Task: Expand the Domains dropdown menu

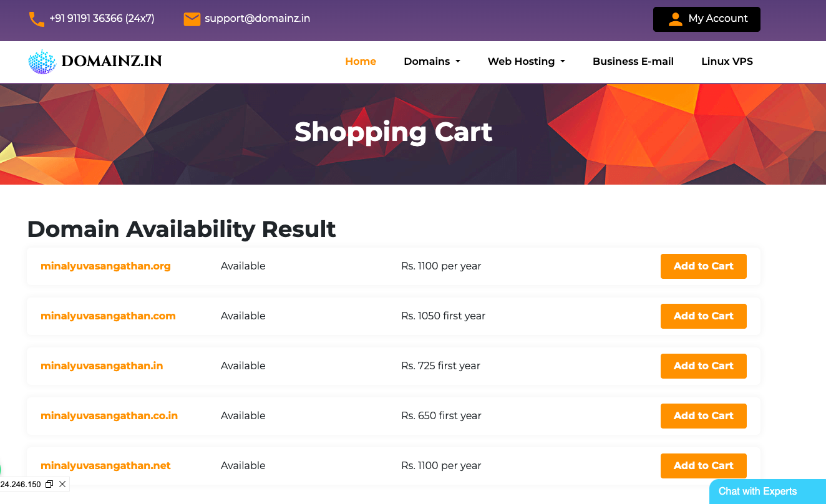Action: point(432,62)
